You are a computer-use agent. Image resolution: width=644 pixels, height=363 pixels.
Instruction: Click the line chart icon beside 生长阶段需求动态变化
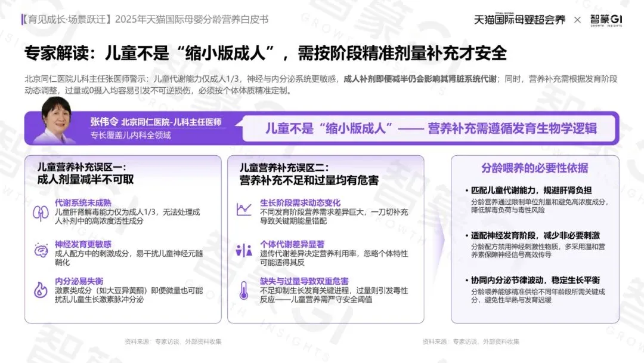pyautogui.click(x=243, y=209)
